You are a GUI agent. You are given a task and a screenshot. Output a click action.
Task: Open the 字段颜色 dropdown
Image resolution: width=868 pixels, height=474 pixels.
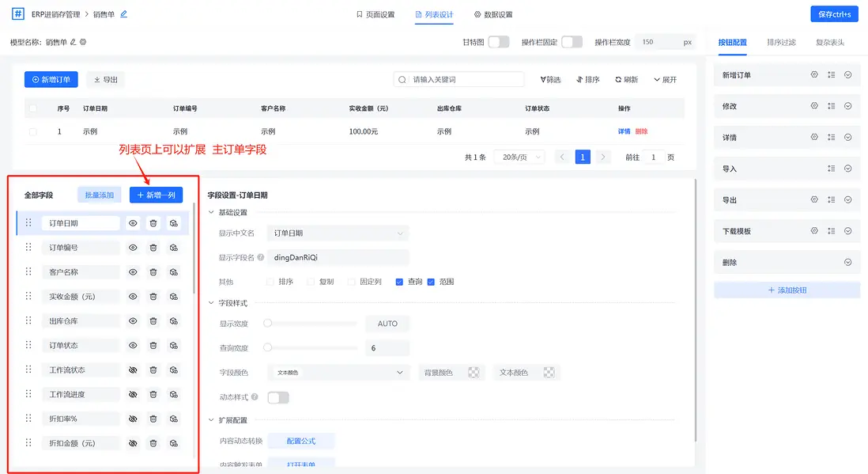point(338,373)
